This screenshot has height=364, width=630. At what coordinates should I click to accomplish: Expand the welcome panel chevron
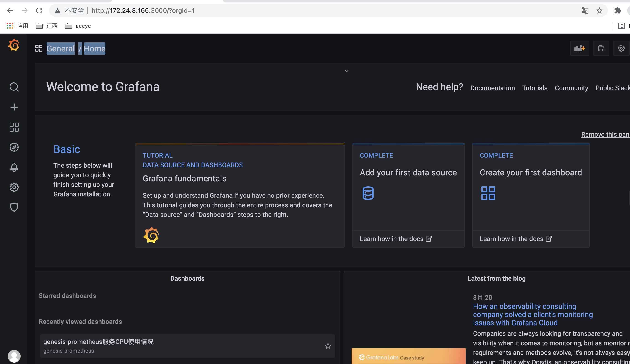(x=346, y=71)
